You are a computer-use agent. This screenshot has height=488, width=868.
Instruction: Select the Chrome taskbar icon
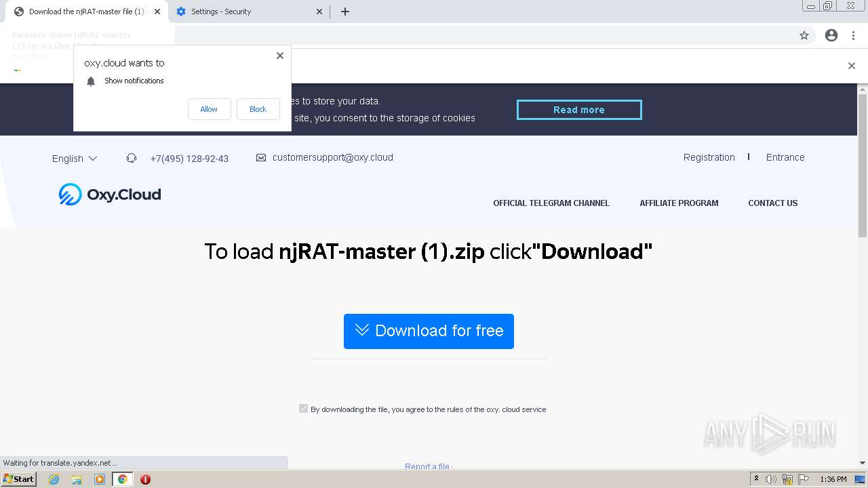pos(122,479)
